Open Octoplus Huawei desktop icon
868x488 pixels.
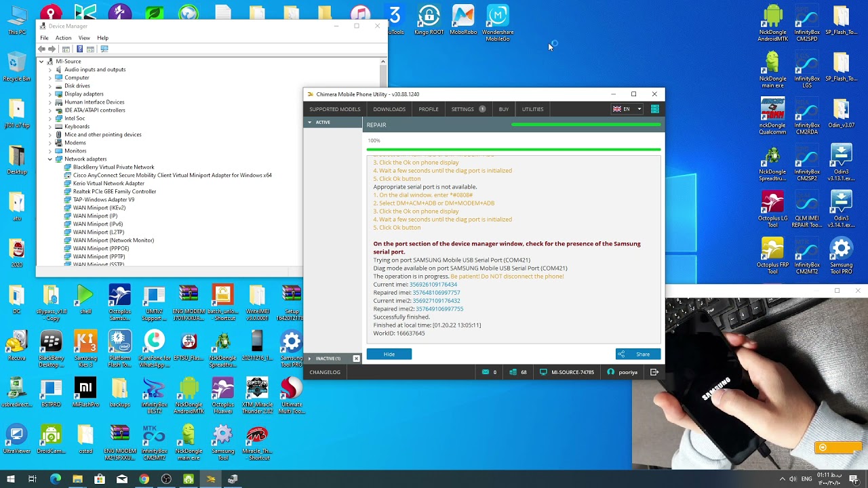coord(222,396)
